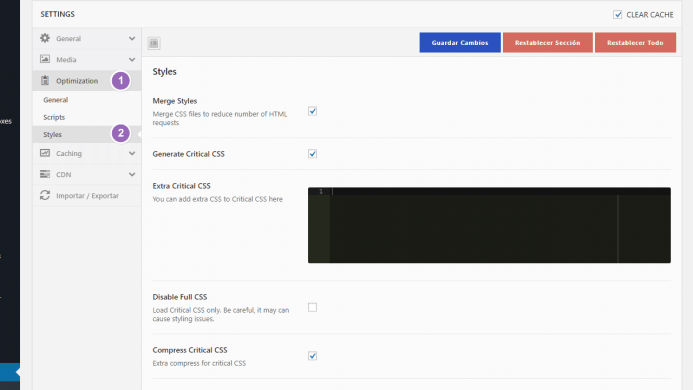Expand the Media section chevron
693x390 pixels.
tap(132, 60)
